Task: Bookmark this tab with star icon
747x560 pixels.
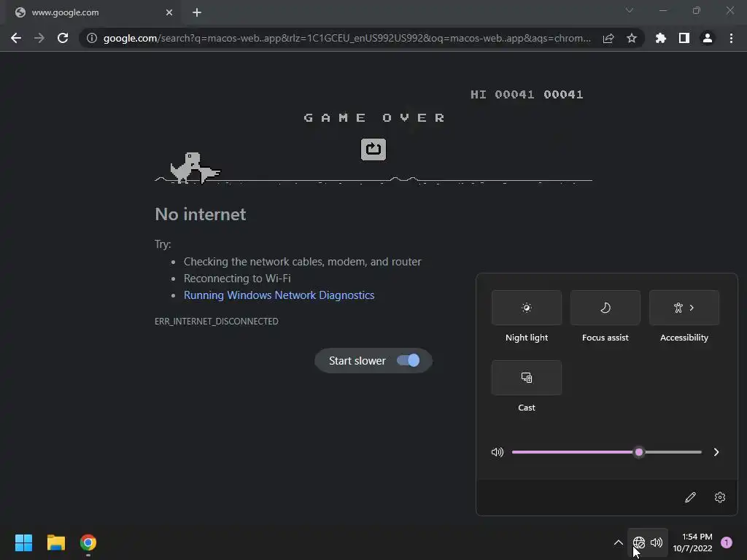Action: tap(632, 38)
